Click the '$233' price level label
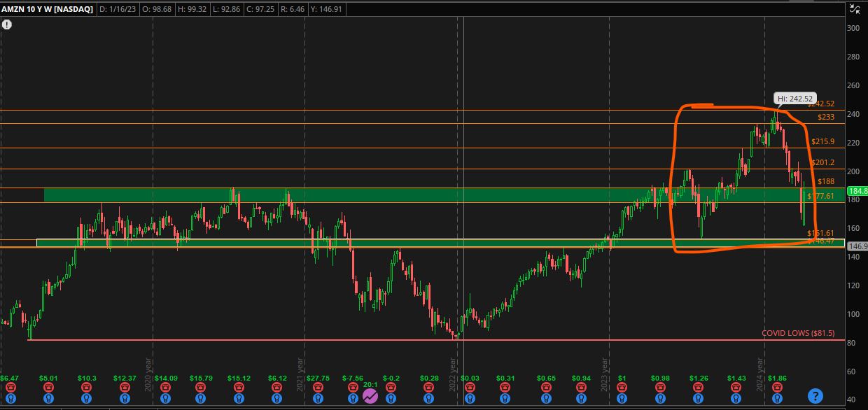 (x=825, y=117)
